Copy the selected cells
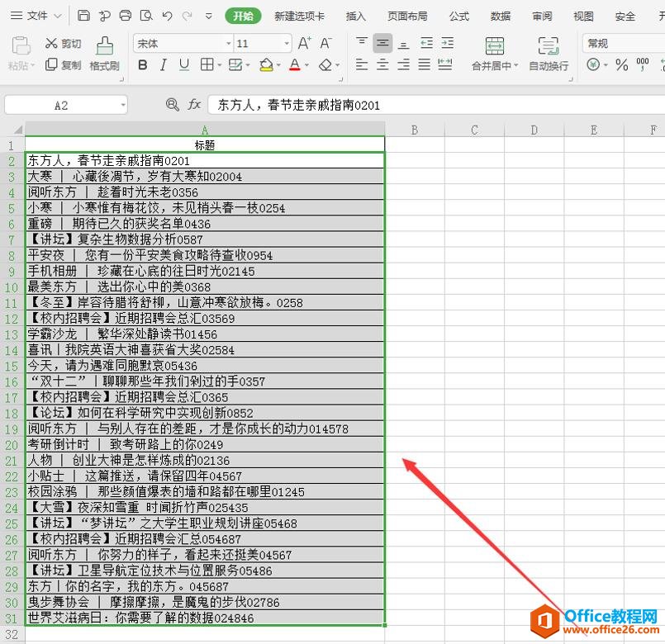Viewport: 665px width, 644px height. pos(63,65)
